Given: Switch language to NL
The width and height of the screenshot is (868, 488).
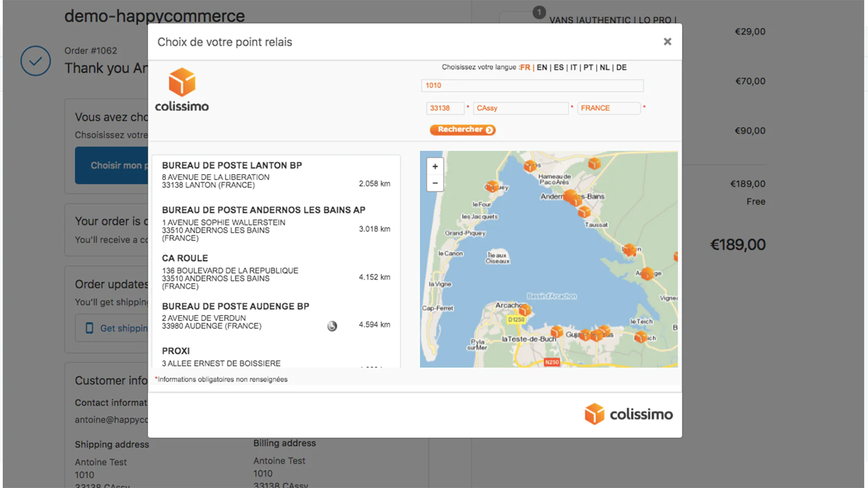Looking at the screenshot, I should (x=605, y=68).
